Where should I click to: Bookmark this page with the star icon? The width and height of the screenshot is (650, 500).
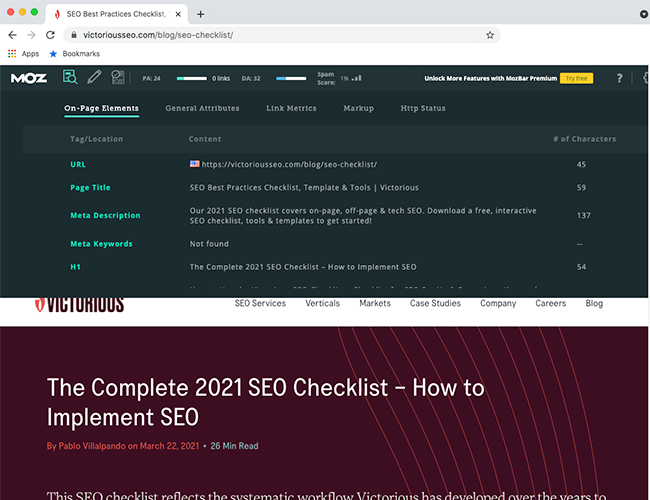coord(490,35)
